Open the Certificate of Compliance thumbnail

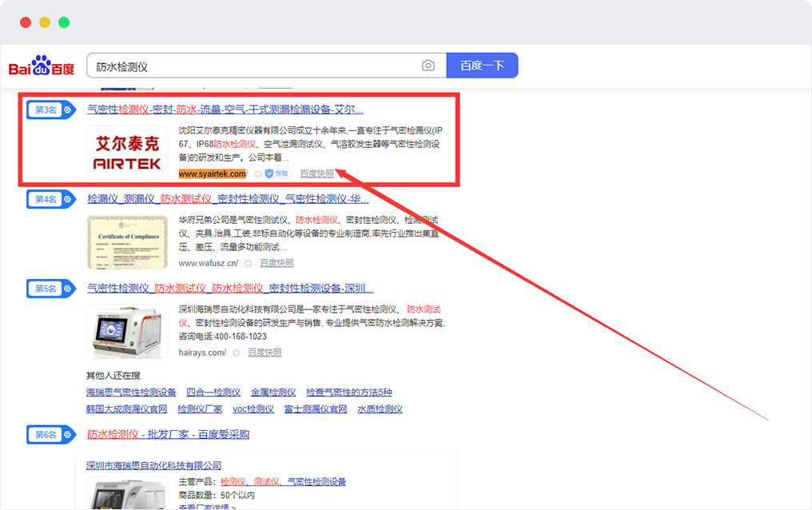coord(127,241)
